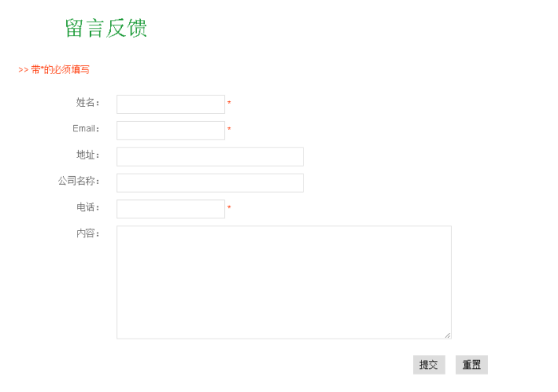This screenshot has width=558, height=392.
Task: Focus the Email input field
Action: pyautogui.click(x=171, y=131)
